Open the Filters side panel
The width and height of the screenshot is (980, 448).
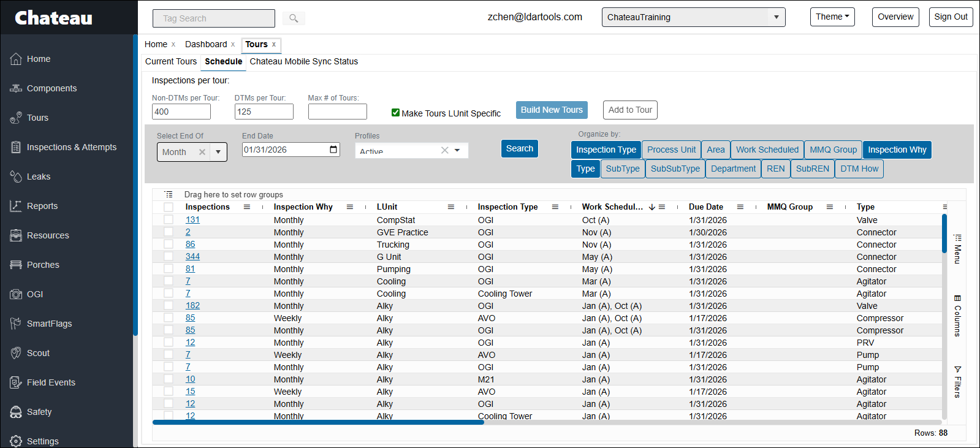coord(957,381)
